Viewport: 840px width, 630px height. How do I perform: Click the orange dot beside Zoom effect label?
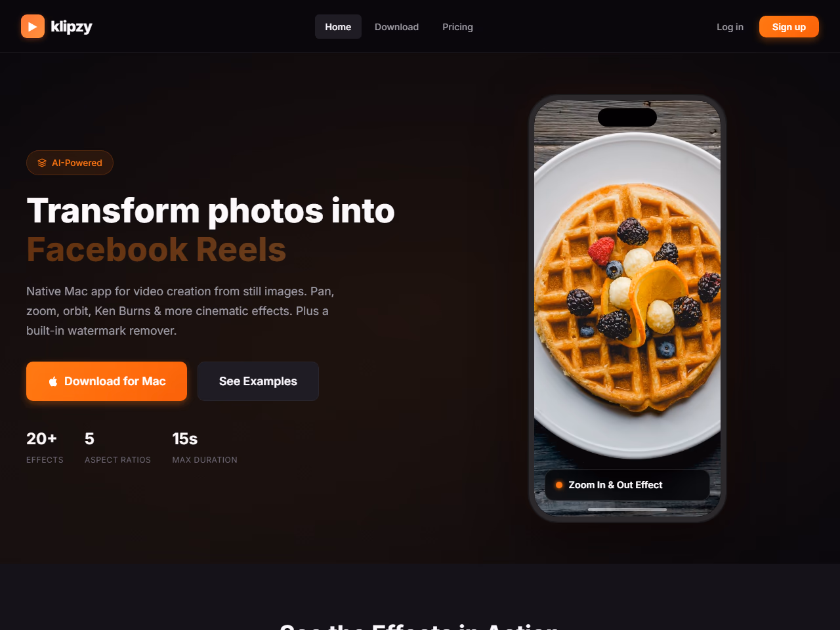point(559,485)
